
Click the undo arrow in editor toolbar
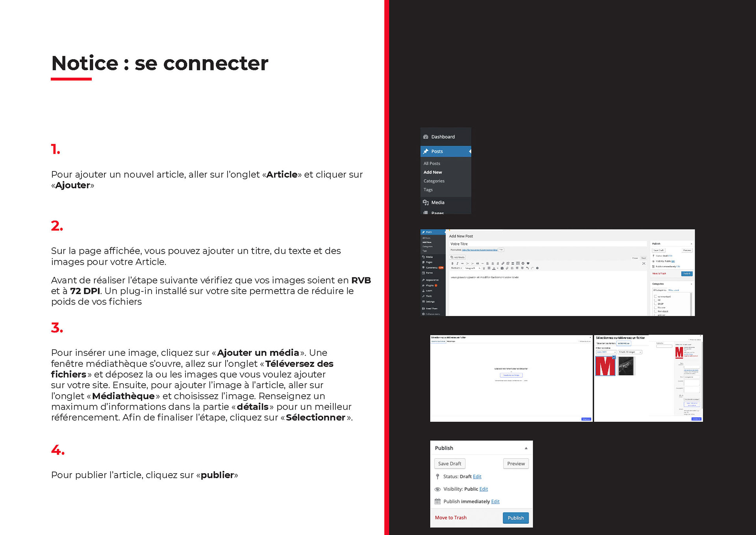click(527, 268)
